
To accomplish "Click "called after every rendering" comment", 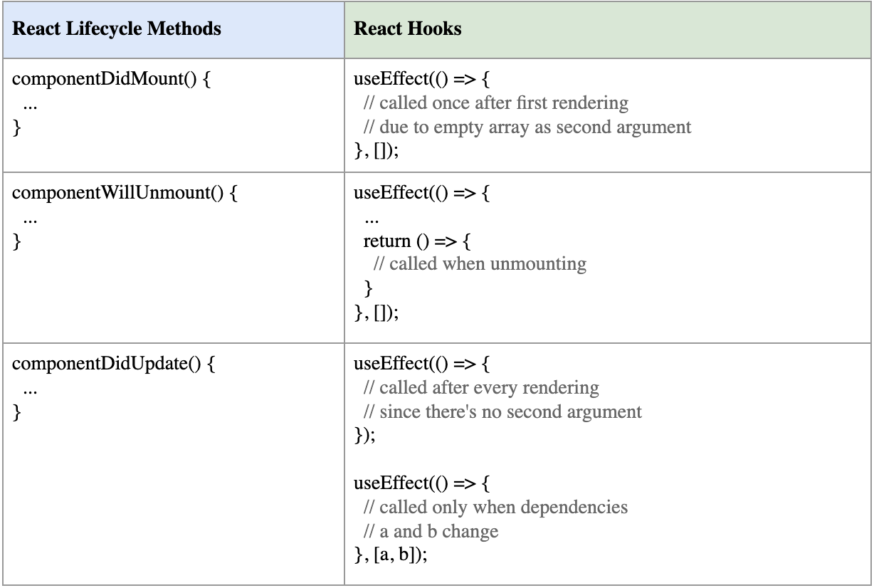I will pyautogui.click(x=481, y=388).
